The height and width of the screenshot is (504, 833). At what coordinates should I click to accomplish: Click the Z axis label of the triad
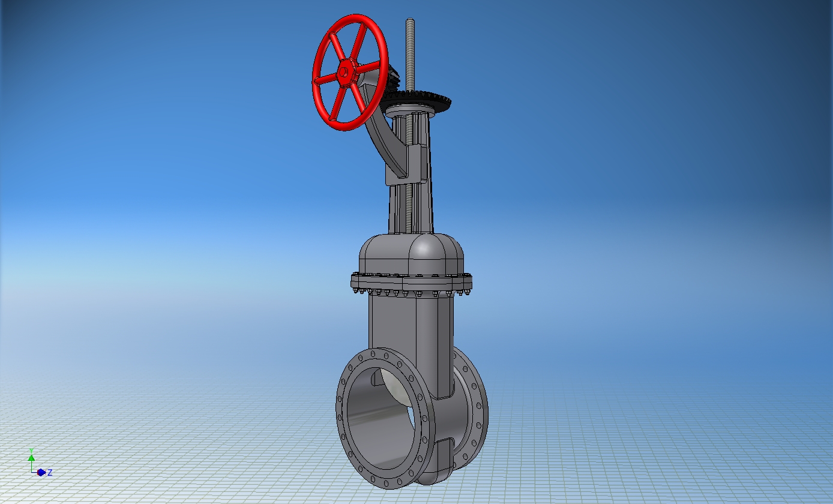pos(50,473)
